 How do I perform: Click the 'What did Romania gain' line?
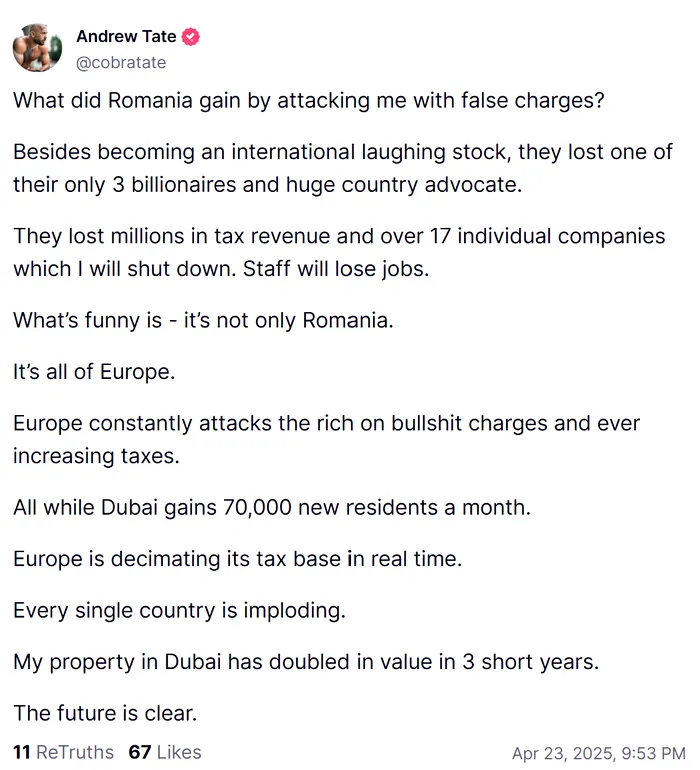(x=308, y=101)
